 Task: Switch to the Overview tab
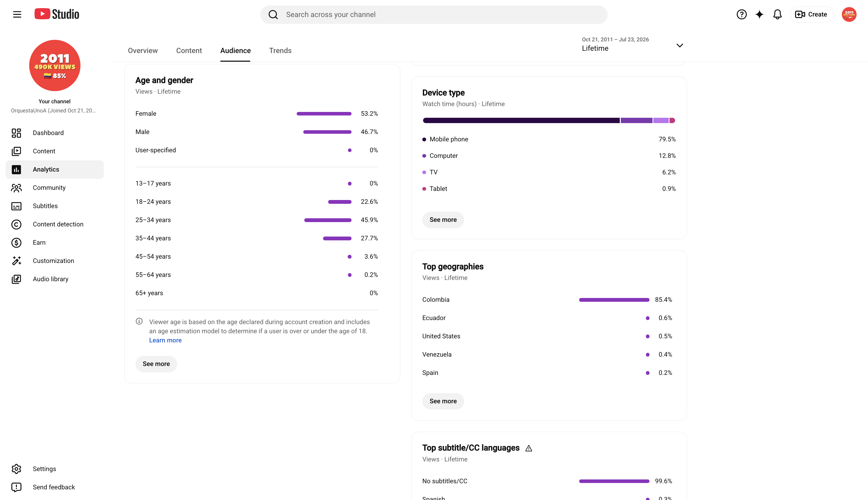pos(143,51)
